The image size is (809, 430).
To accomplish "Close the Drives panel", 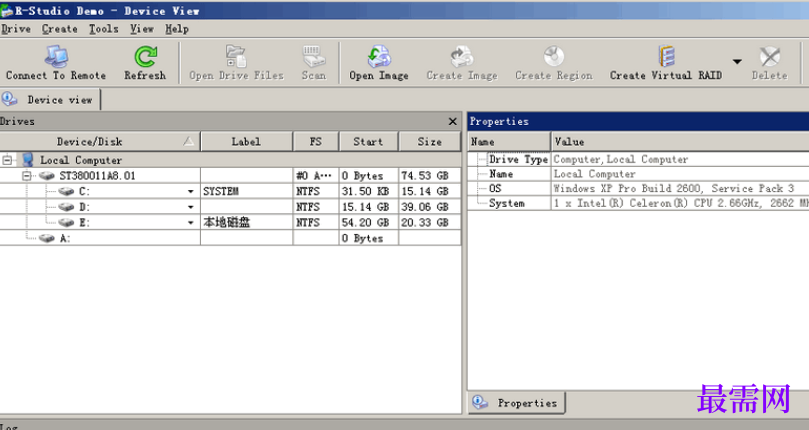I will point(452,121).
